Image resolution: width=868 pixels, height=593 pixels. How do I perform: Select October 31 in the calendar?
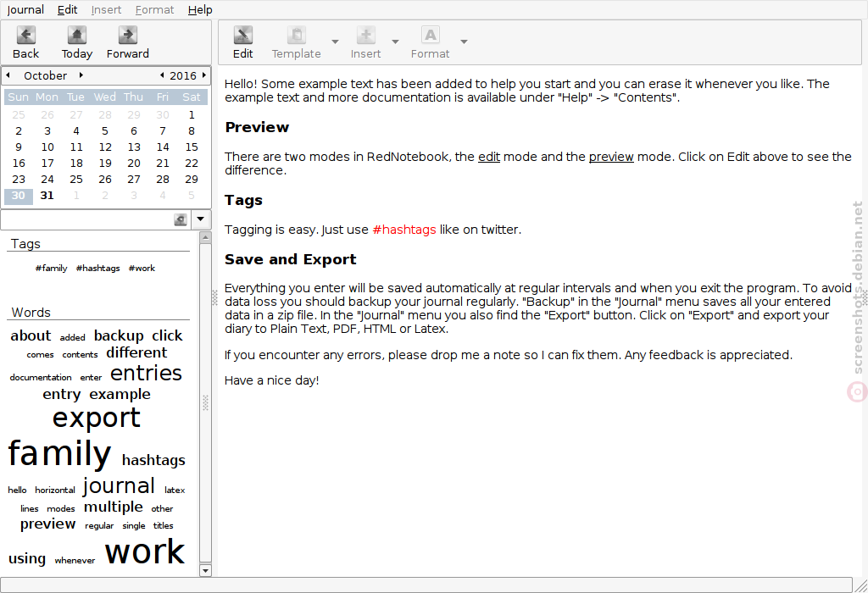pos(47,196)
